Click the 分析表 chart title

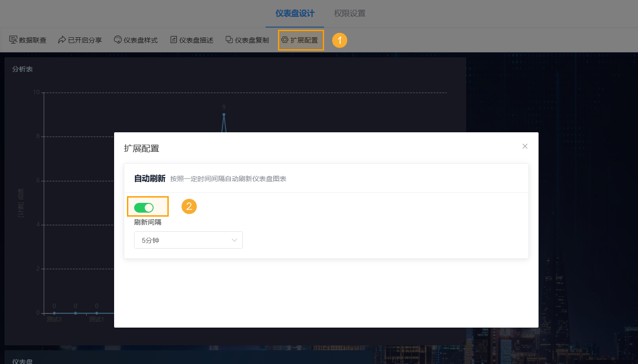(22, 69)
